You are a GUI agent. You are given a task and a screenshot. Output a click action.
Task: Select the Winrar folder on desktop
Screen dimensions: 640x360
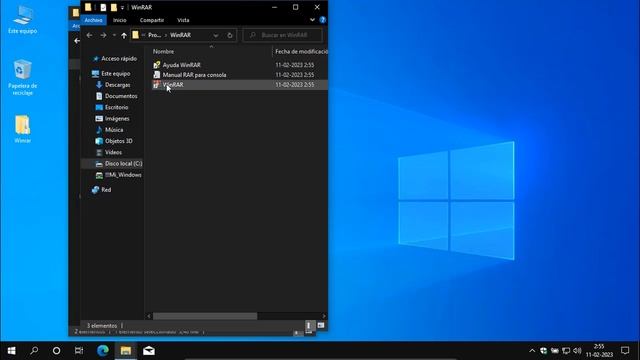click(22, 129)
